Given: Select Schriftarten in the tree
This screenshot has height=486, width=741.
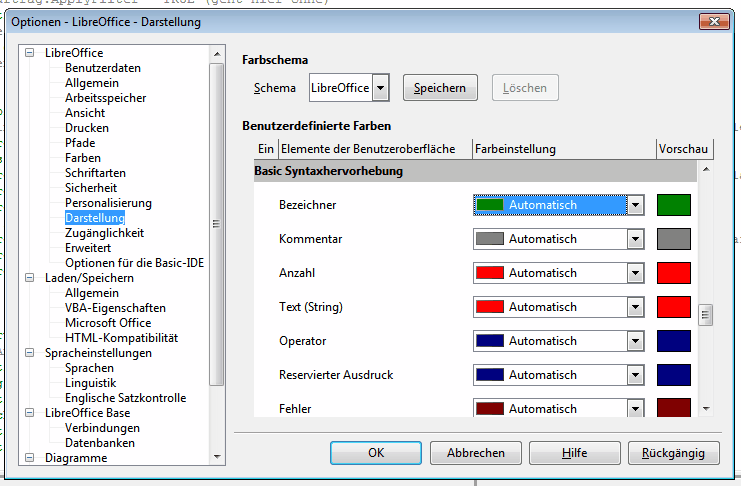Looking at the screenshot, I should point(95,173).
